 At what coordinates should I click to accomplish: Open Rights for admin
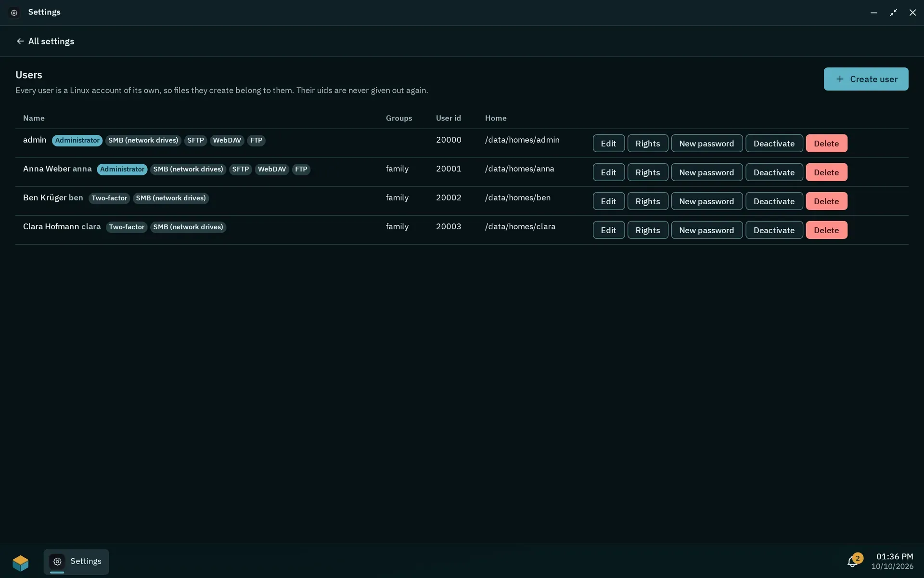pos(648,144)
